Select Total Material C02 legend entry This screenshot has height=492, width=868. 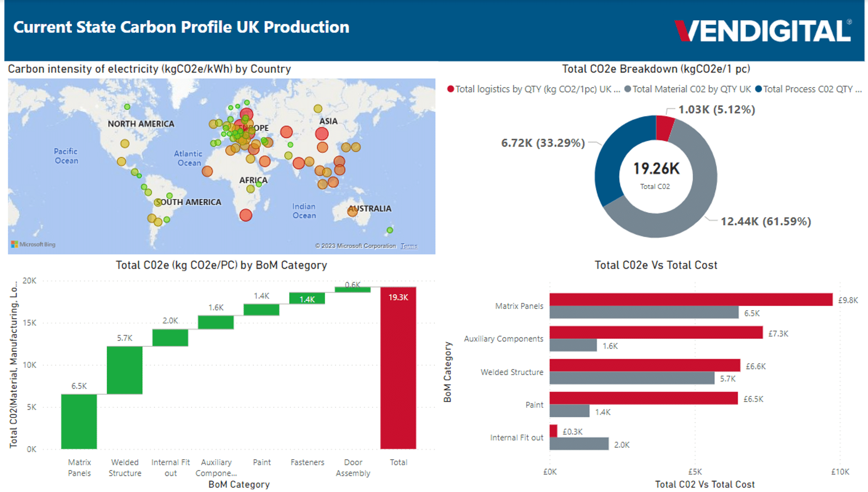(688, 89)
